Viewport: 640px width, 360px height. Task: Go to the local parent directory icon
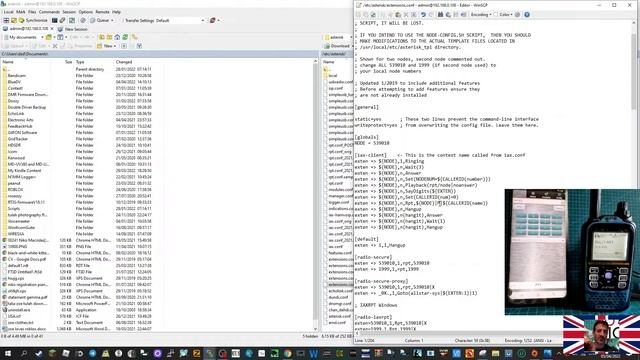point(102,37)
